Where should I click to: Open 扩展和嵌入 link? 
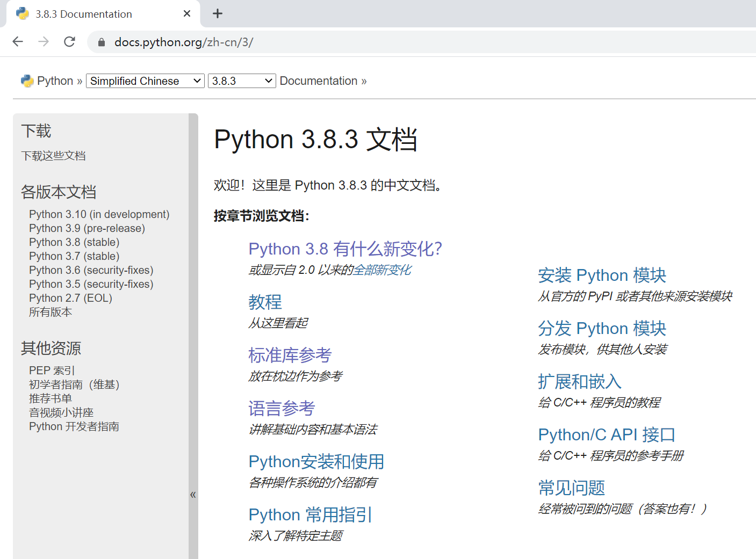coord(580,381)
